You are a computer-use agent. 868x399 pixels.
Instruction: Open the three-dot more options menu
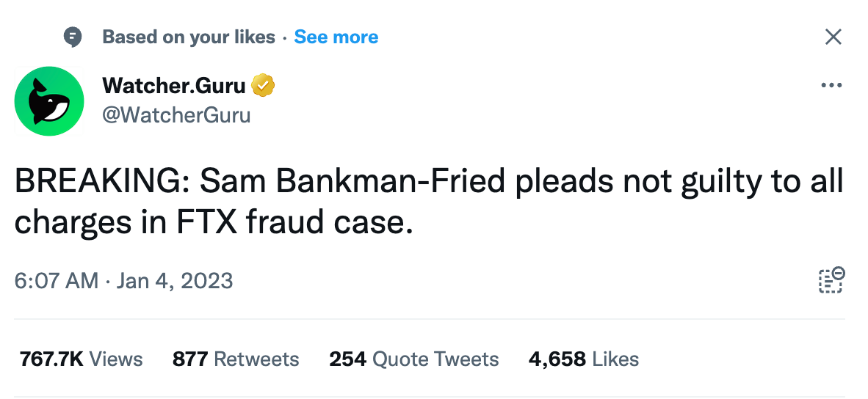pyautogui.click(x=831, y=86)
